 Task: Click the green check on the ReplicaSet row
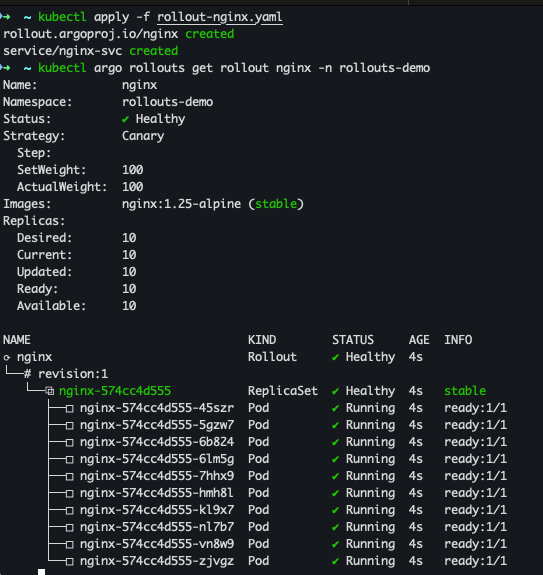point(335,391)
